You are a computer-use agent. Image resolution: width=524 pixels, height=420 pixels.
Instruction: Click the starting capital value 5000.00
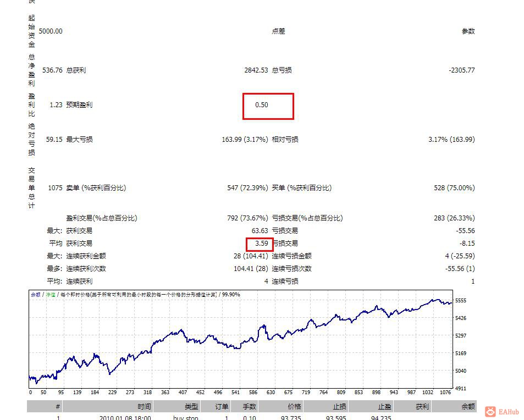[51, 31]
